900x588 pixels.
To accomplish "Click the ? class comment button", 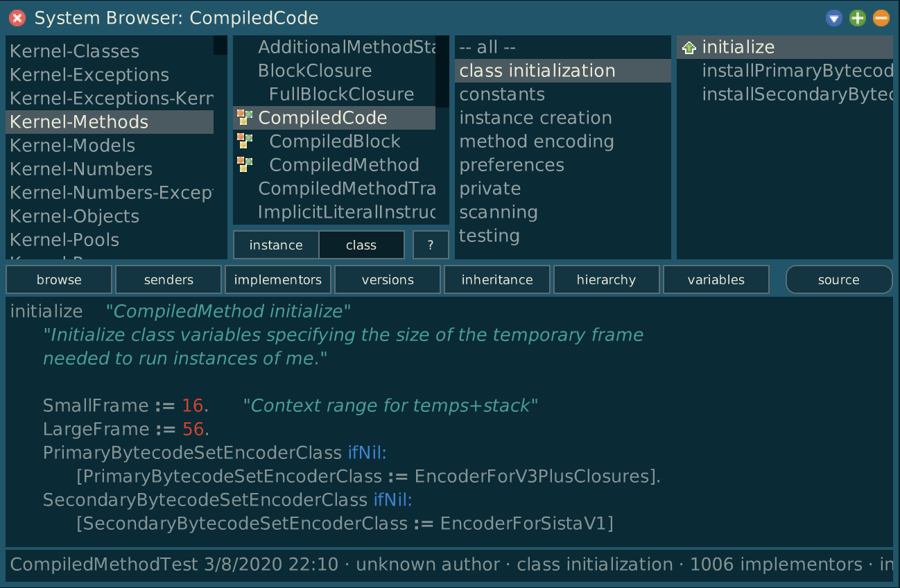I will pyautogui.click(x=431, y=245).
